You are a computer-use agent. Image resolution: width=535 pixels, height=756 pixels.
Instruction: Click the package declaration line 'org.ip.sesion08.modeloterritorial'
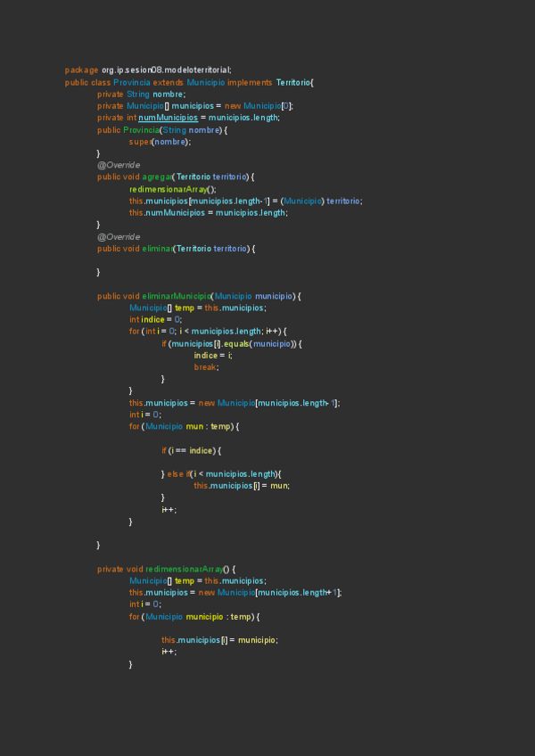[x=167, y=70]
